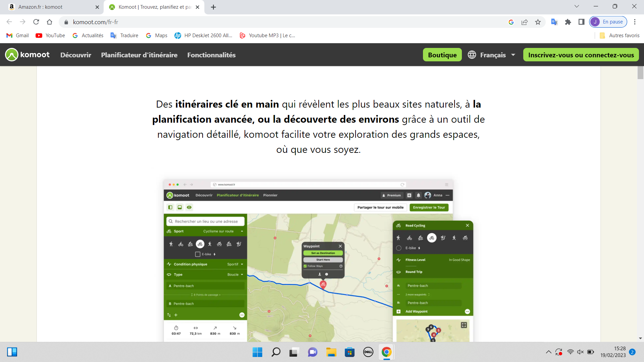Bookmark this page with star icon
This screenshot has width=644, height=362.
(x=538, y=22)
